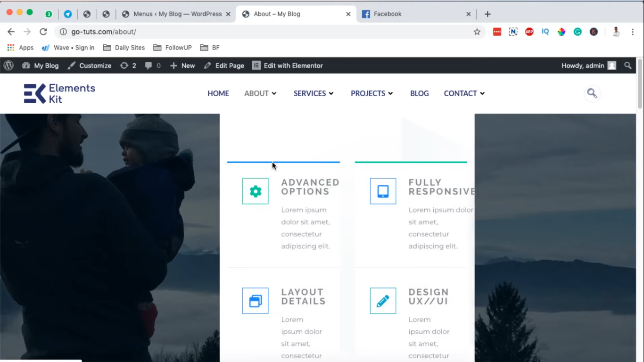Close the Menus WordPress tab
This screenshot has height=362, width=644.
click(x=228, y=14)
